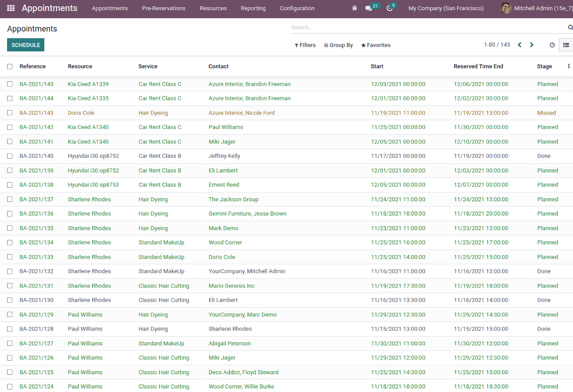Open the BA-2021/143 missed appointment record

point(37,113)
